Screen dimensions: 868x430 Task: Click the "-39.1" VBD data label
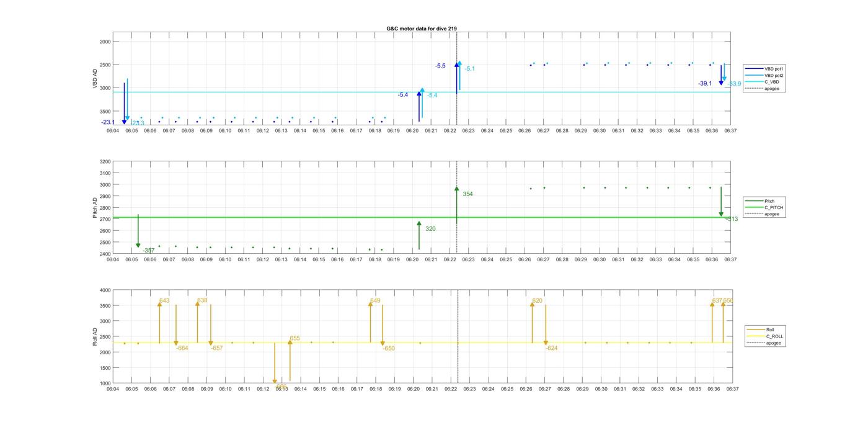(705, 83)
